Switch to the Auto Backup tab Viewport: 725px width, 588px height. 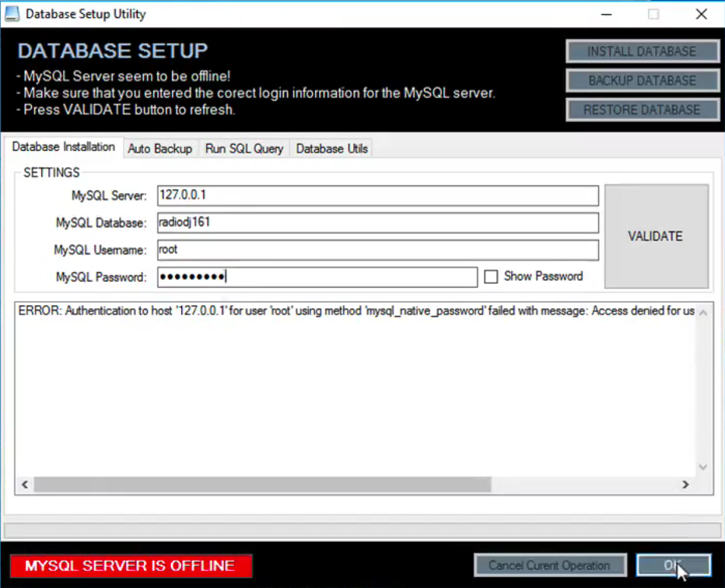pos(160,149)
